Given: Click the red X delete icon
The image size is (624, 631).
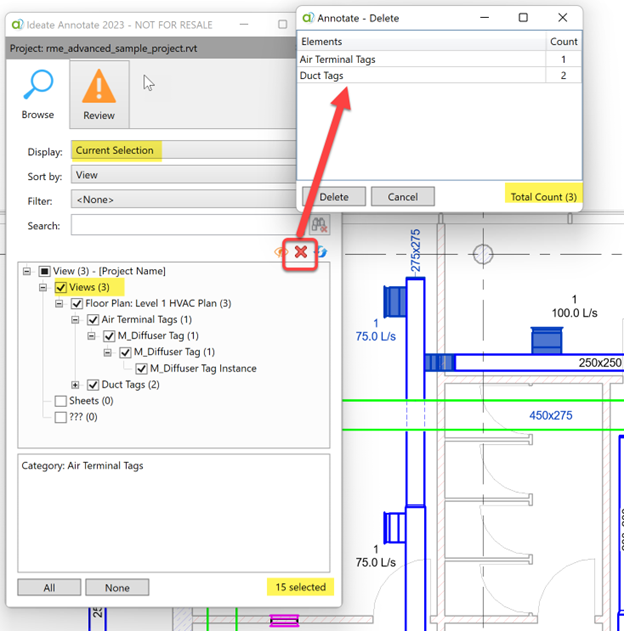Looking at the screenshot, I should 301,252.
